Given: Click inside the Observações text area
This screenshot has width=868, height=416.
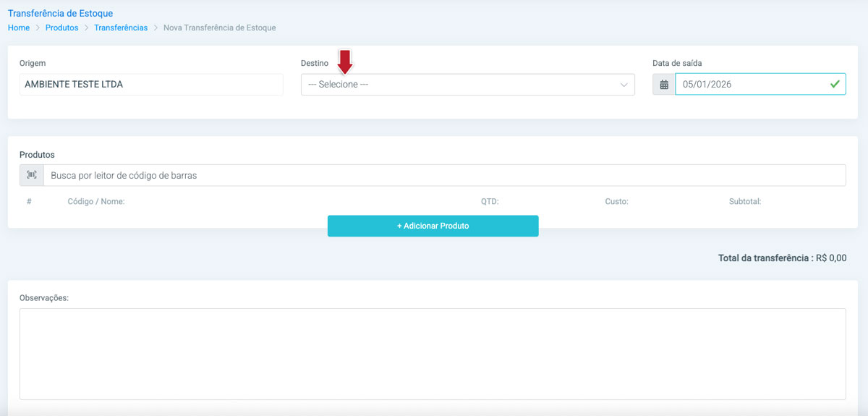Looking at the screenshot, I should (432, 354).
